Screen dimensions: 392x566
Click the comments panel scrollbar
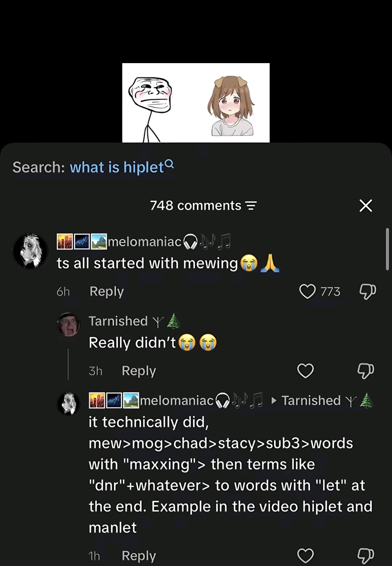click(387, 249)
